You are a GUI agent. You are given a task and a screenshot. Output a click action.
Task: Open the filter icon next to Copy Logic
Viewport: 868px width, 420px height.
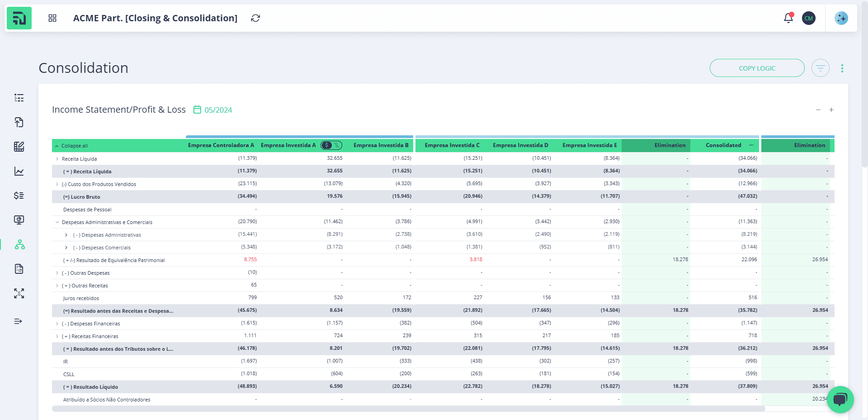pyautogui.click(x=821, y=68)
